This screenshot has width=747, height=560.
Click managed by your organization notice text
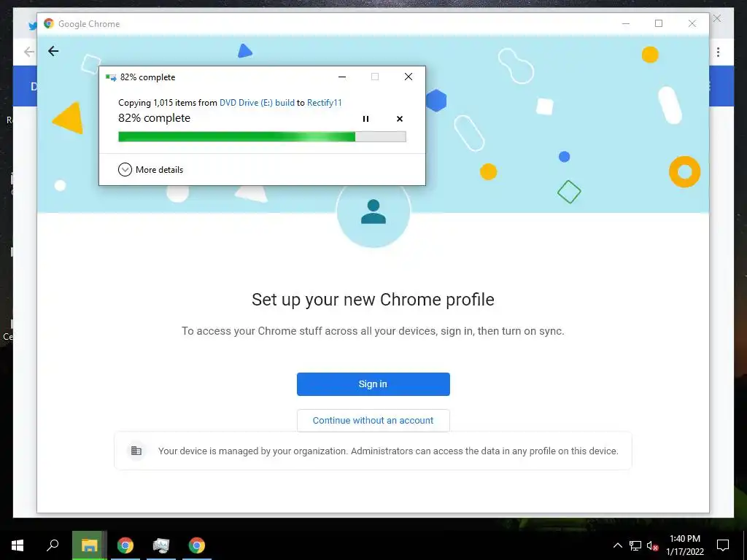click(388, 451)
